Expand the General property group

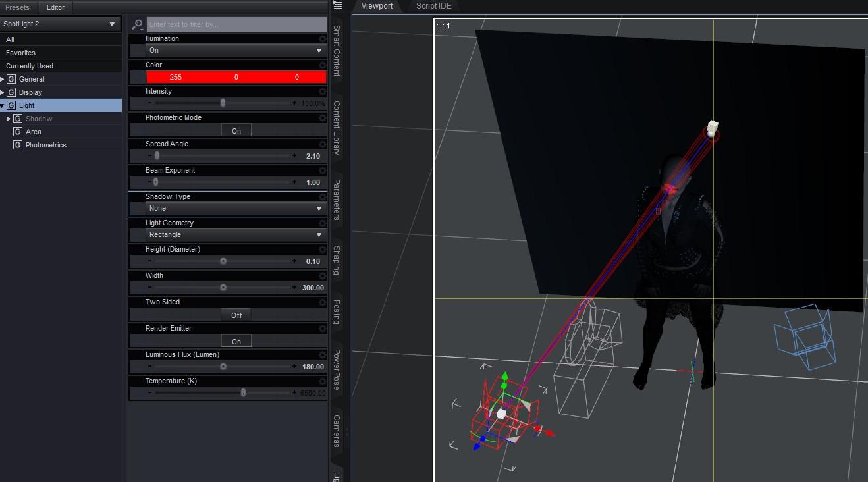click(3, 79)
